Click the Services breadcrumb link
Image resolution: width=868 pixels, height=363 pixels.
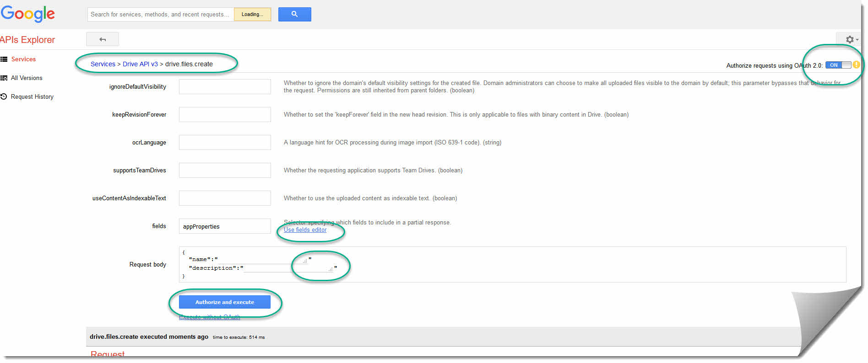click(103, 64)
